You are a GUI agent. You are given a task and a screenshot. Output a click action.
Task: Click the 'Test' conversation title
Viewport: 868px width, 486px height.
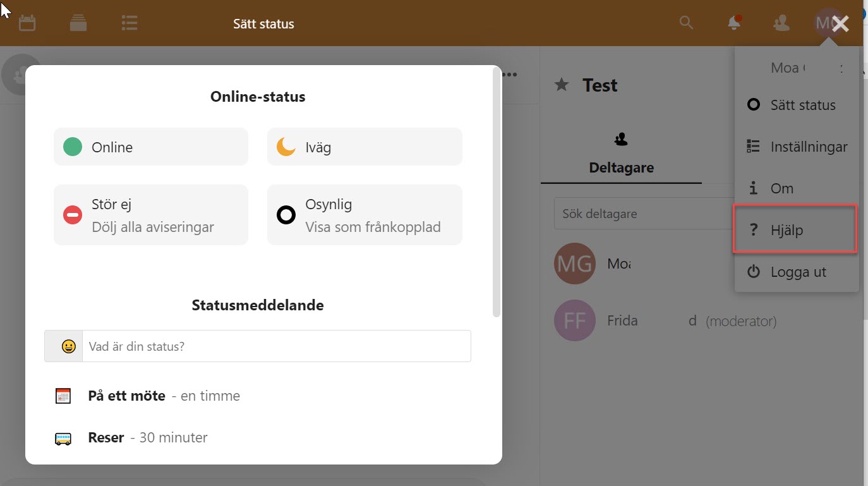click(600, 85)
